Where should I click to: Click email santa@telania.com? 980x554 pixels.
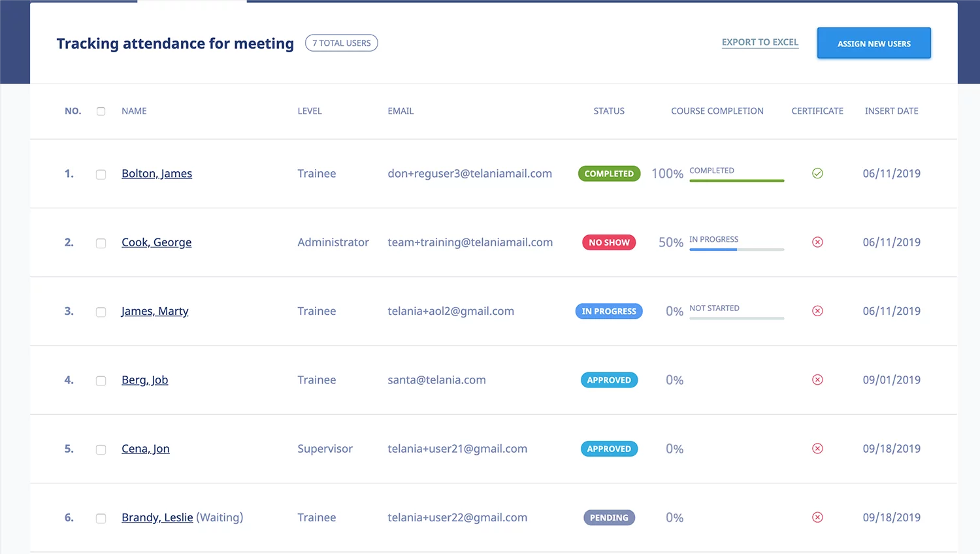click(x=436, y=380)
